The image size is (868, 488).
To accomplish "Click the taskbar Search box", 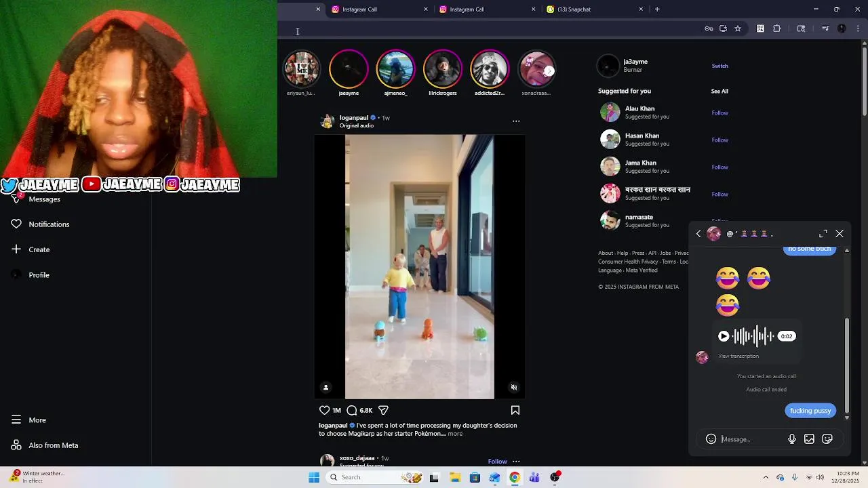I will coord(375,477).
